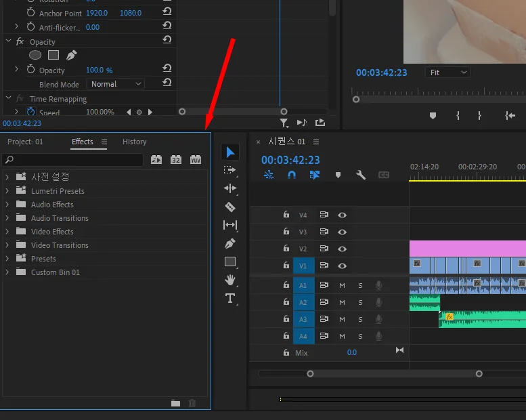Mark In point in Program Monitor
Viewport: 526px width, 420px height.
click(x=458, y=116)
